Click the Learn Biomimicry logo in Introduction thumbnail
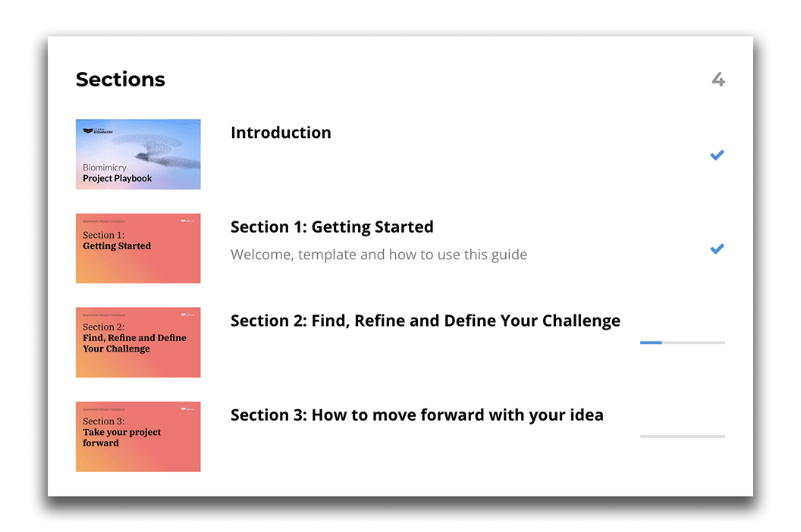The image size is (801, 532). [98, 131]
